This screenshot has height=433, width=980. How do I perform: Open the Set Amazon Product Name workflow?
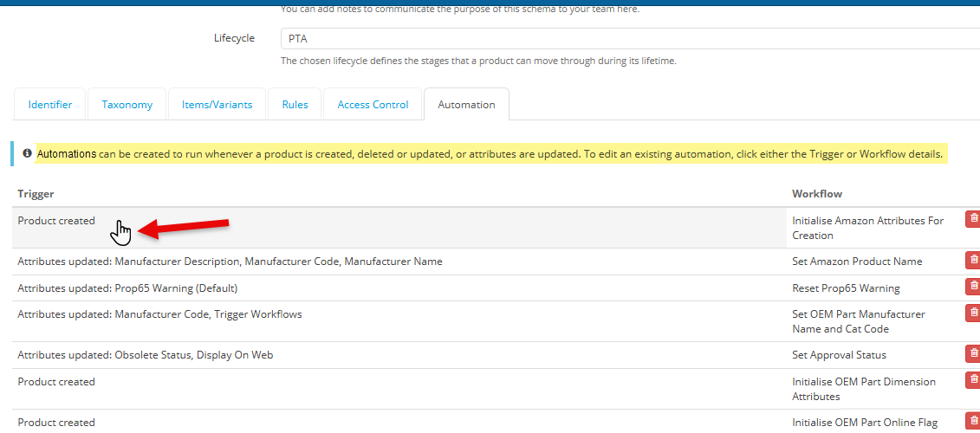(856, 262)
